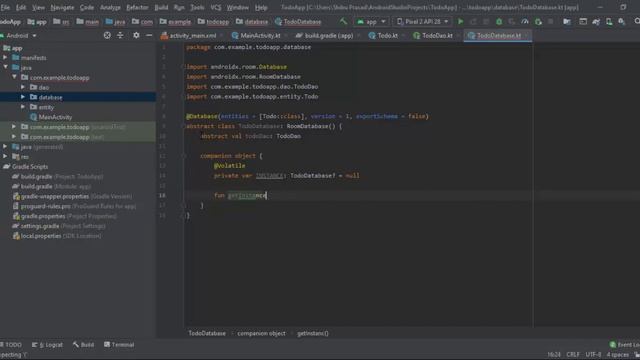Open the Terminal tool window
Viewport: 640px width, 360px height.
(x=119, y=344)
